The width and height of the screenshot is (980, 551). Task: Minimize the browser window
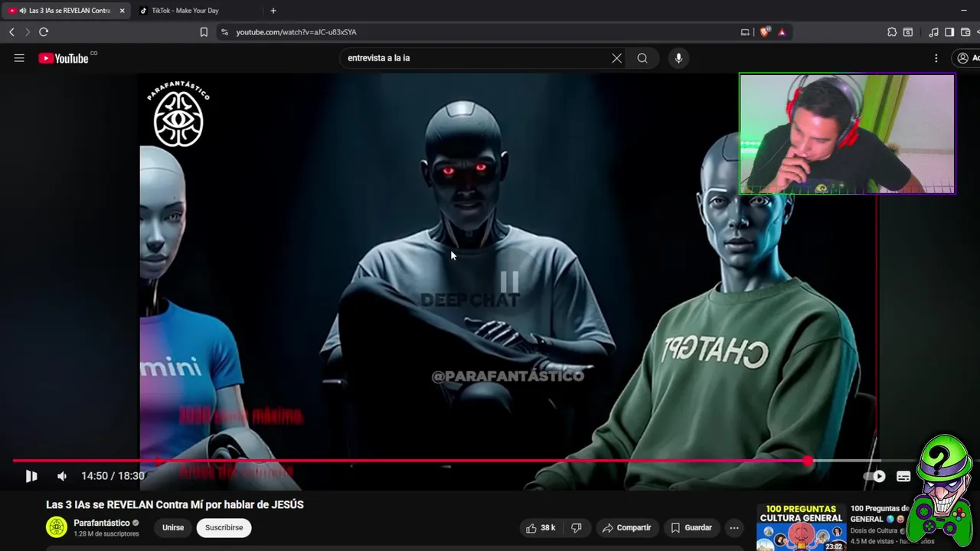click(964, 11)
